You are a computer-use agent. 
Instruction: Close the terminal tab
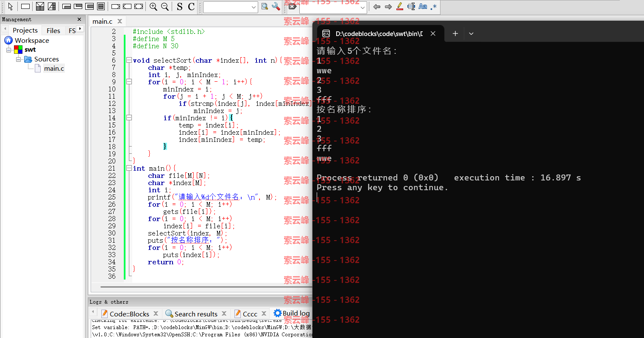click(433, 34)
